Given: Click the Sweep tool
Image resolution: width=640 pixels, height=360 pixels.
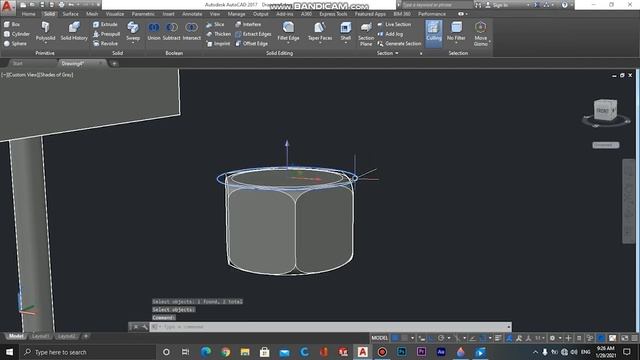Looking at the screenshot, I should pyautogui.click(x=133, y=31).
